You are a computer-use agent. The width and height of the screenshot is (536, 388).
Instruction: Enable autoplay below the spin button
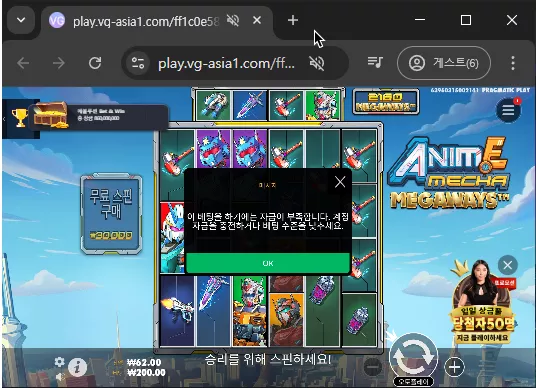point(413,381)
